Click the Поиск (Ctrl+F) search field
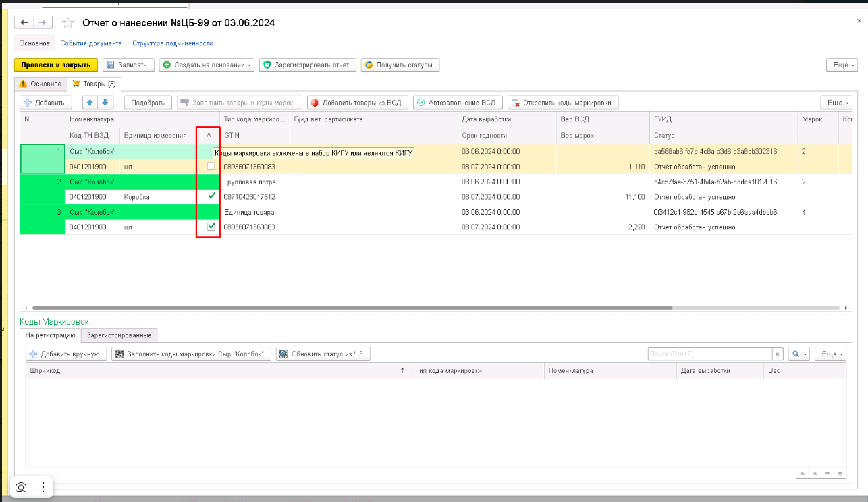The height and width of the screenshot is (502, 868). point(709,354)
